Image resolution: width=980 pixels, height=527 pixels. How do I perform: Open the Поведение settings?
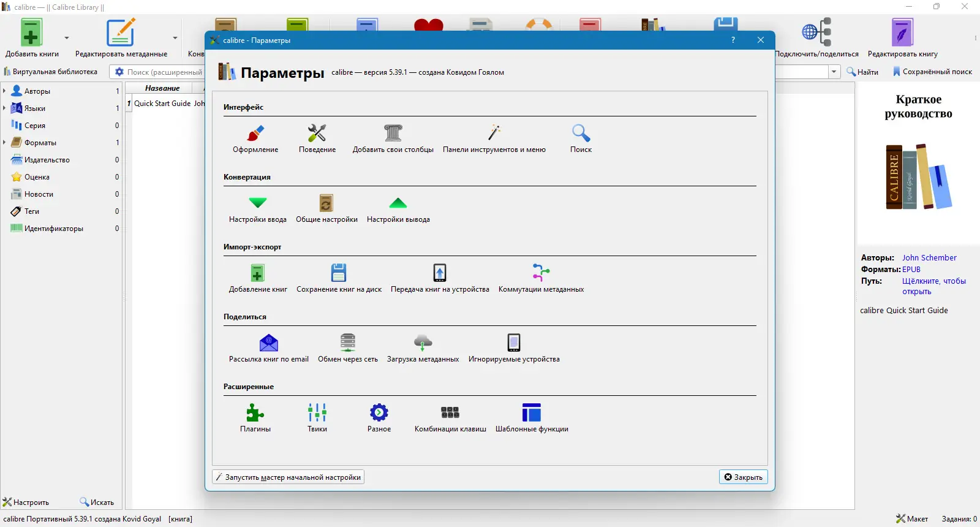click(317, 138)
